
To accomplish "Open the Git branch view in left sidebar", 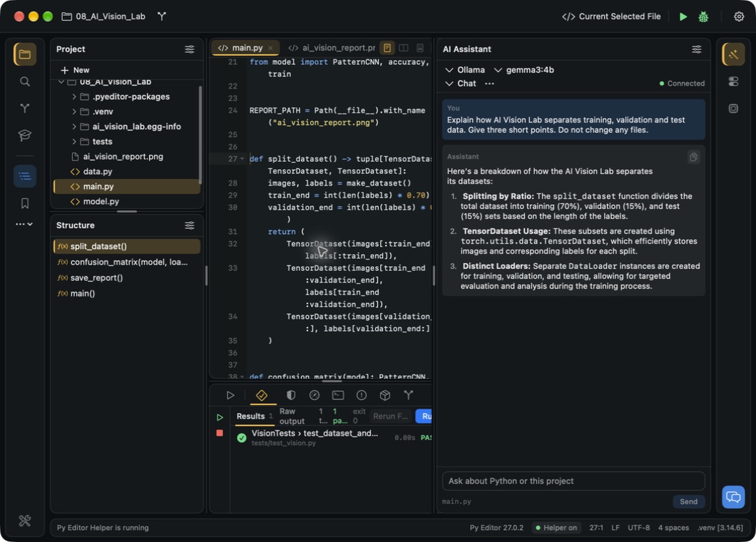I will (24, 108).
